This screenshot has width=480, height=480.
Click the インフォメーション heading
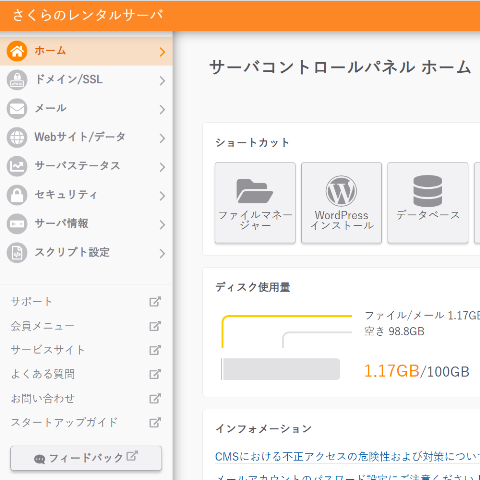click(x=264, y=428)
